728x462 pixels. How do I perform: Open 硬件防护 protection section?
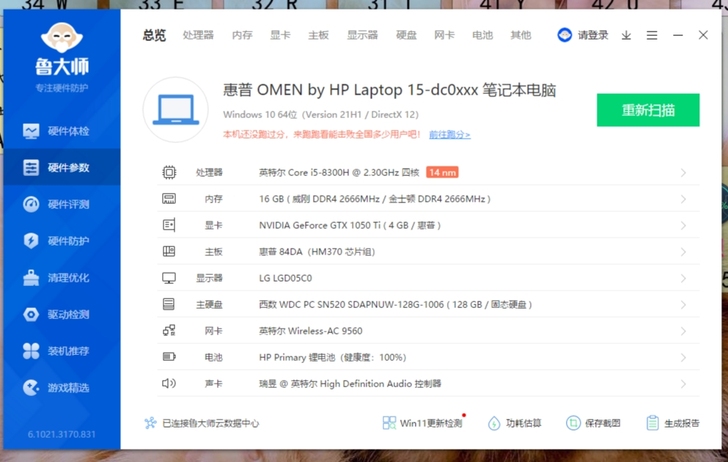(x=62, y=241)
